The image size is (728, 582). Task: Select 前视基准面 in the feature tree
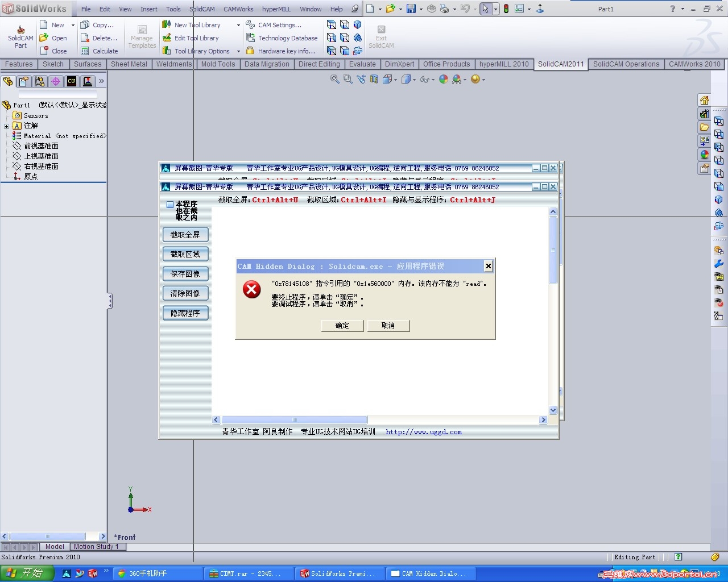35,146
